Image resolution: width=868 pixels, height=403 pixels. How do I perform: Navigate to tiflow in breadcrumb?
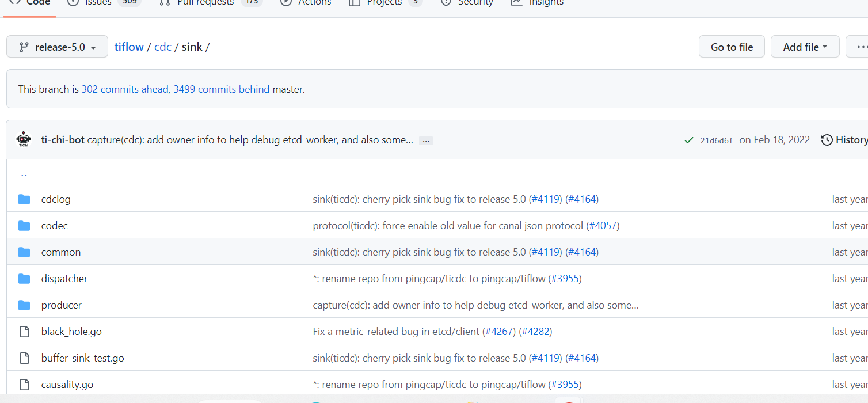129,47
